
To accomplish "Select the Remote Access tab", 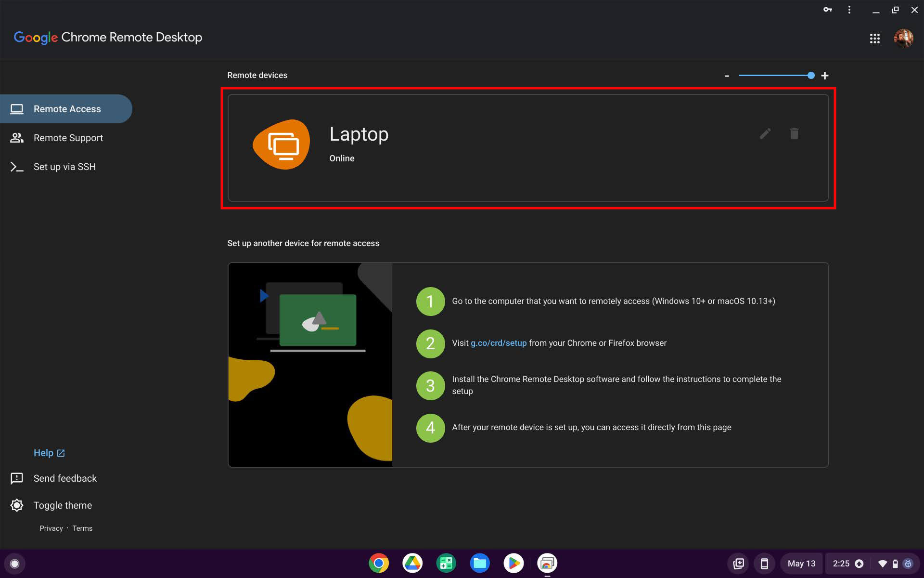I will coord(66,109).
